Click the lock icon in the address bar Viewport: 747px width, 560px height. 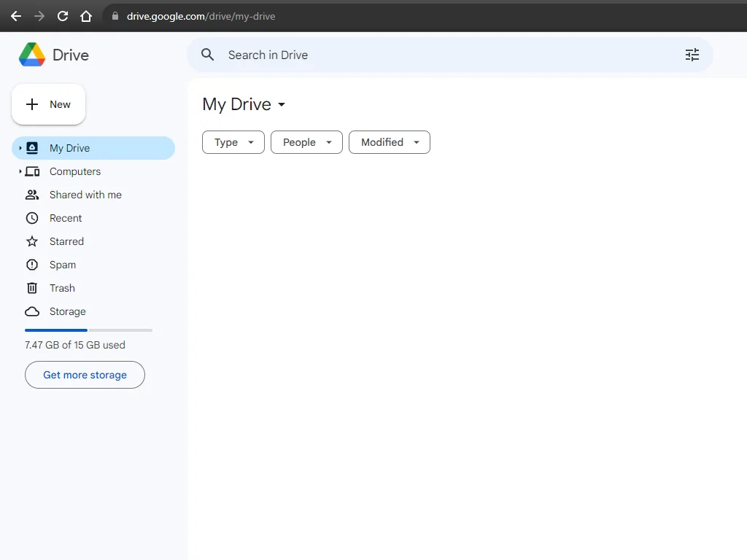coord(115,16)
